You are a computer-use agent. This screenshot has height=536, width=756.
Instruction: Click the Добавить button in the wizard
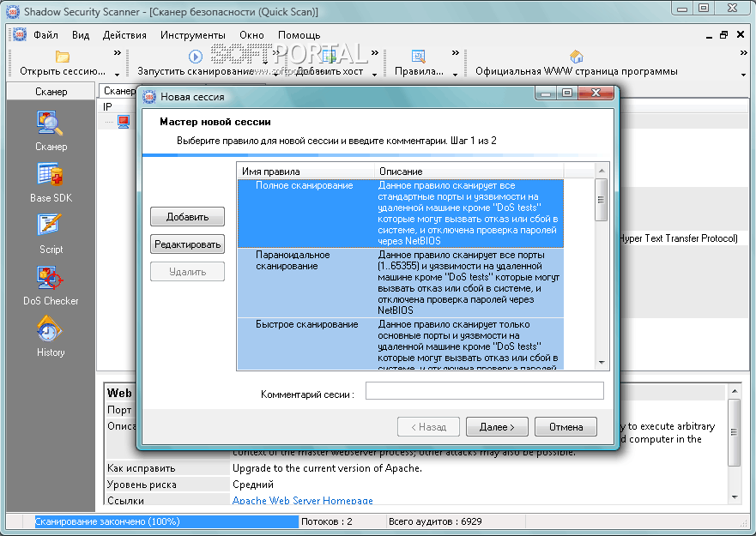coord(187,216)
